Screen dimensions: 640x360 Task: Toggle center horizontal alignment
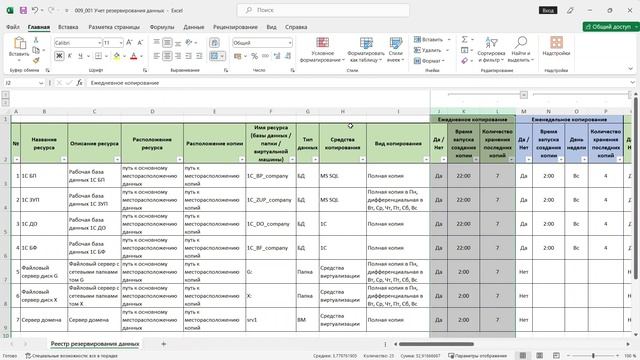[x=167, y=56]
